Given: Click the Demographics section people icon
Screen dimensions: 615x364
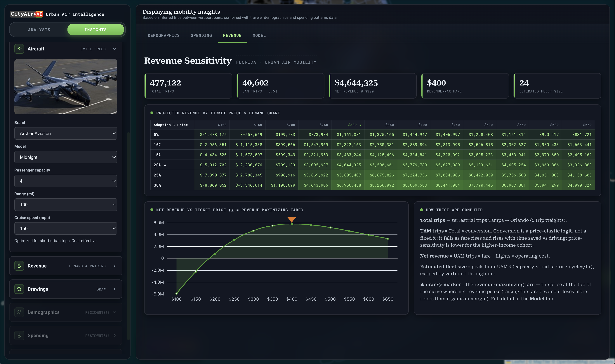Looking at the screenshot, I should click(19, 312).
